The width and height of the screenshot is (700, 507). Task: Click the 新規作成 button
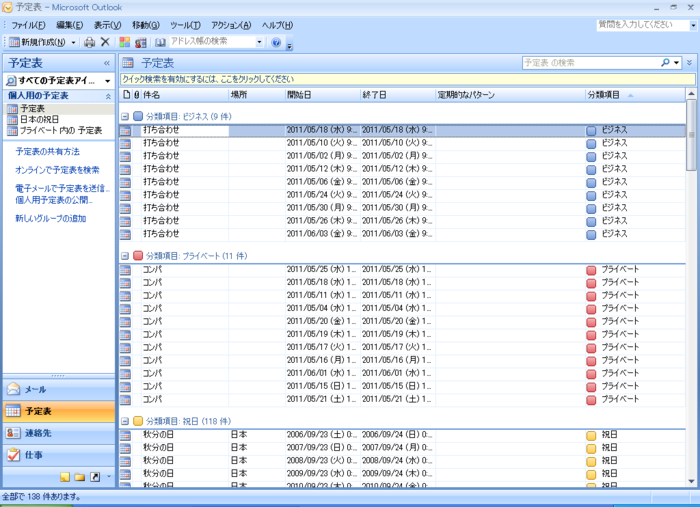click(38, 42)
